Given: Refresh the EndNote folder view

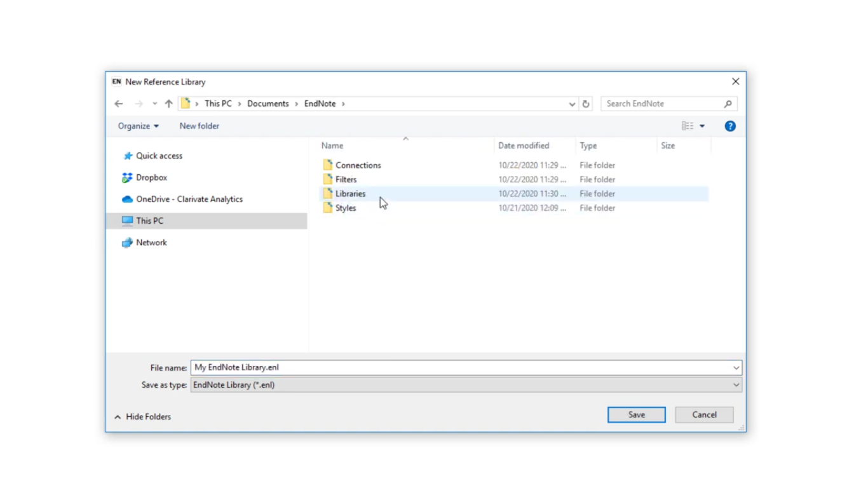Looking at the screenshot, I should coord(586,104).
